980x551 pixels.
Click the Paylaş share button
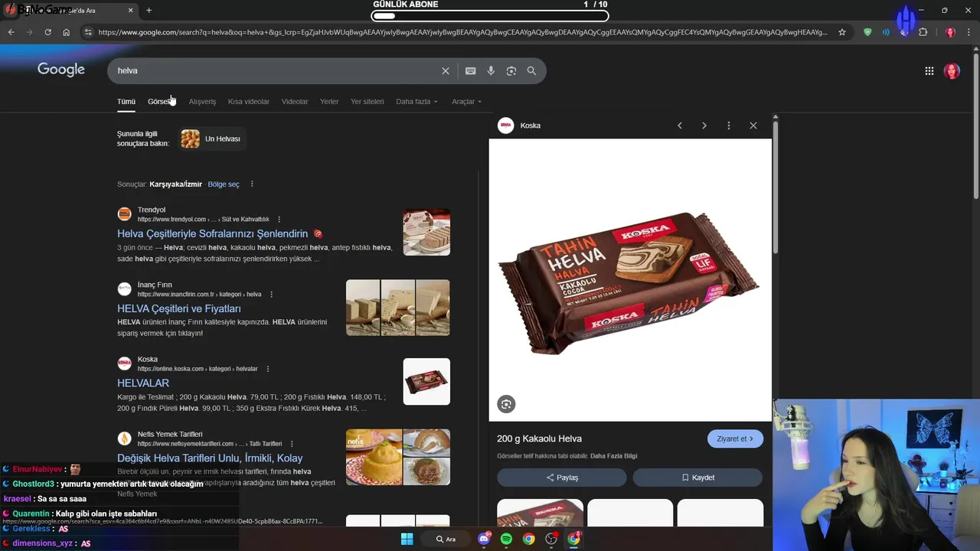coord(562,478)
